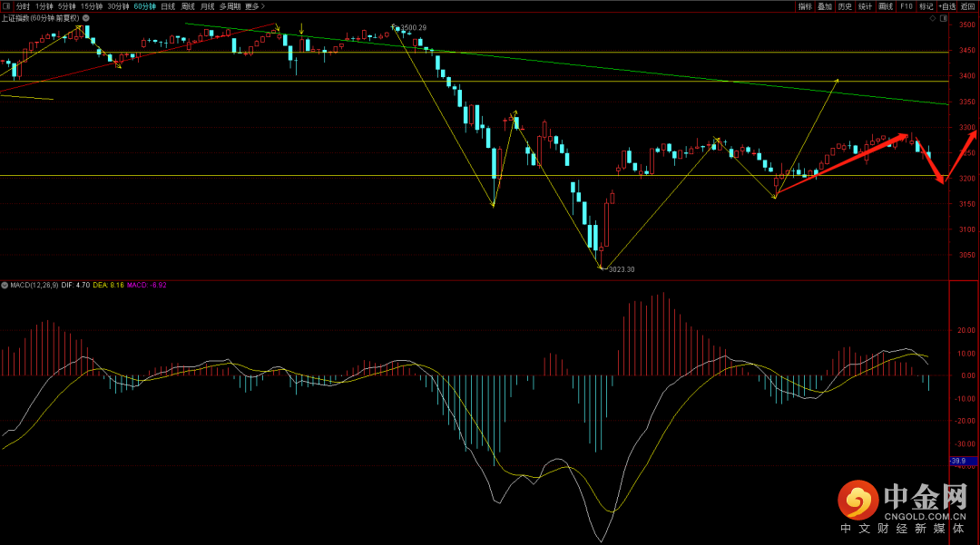This screenshot has width=980, height=545.
Task: Click the panel layout icon at top-left
Action: pos(6,6)
